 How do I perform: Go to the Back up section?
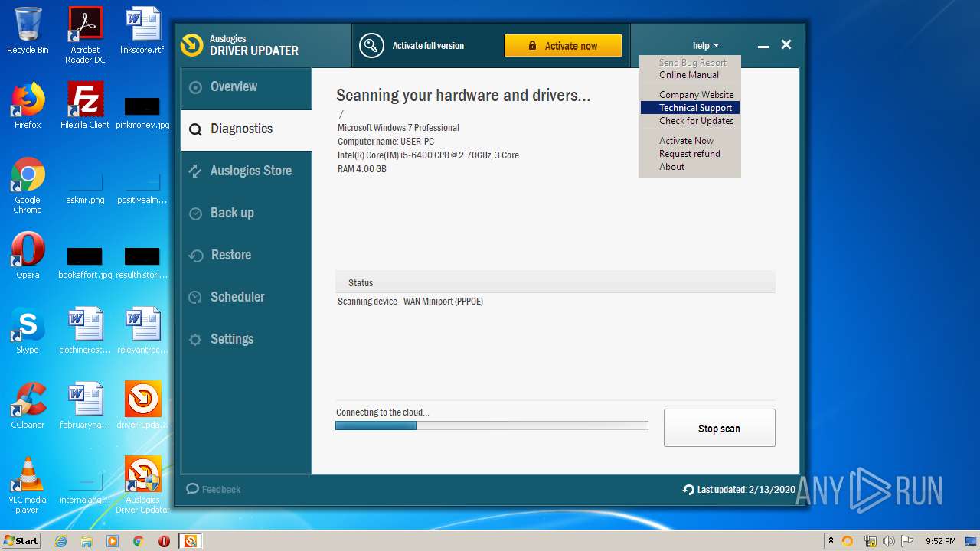[247, 214]
